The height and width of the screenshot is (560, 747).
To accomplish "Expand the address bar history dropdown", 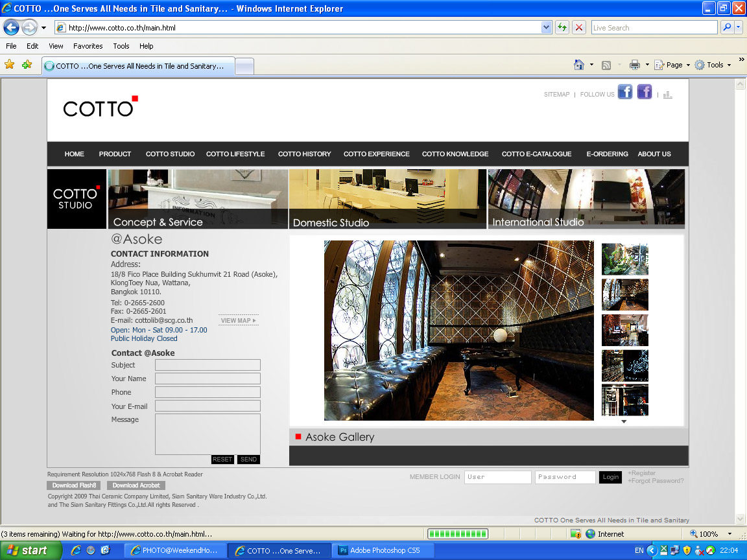I will [x=546, y=28].
